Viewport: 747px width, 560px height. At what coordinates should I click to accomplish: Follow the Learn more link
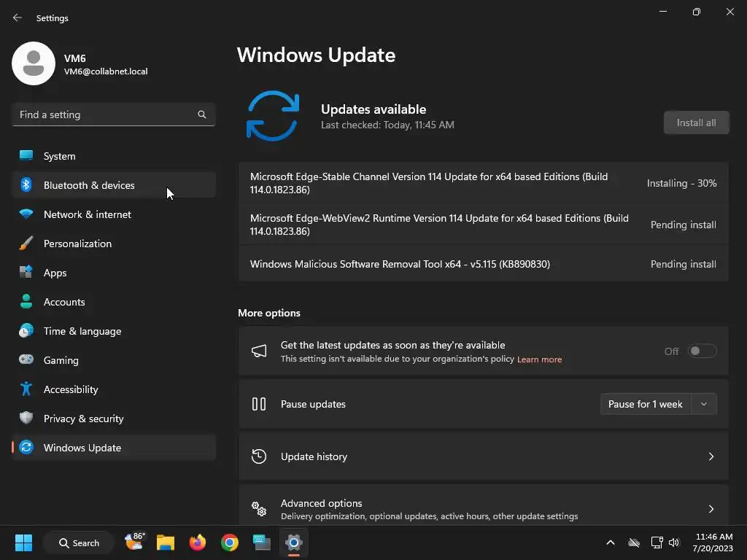coord(539,359)
